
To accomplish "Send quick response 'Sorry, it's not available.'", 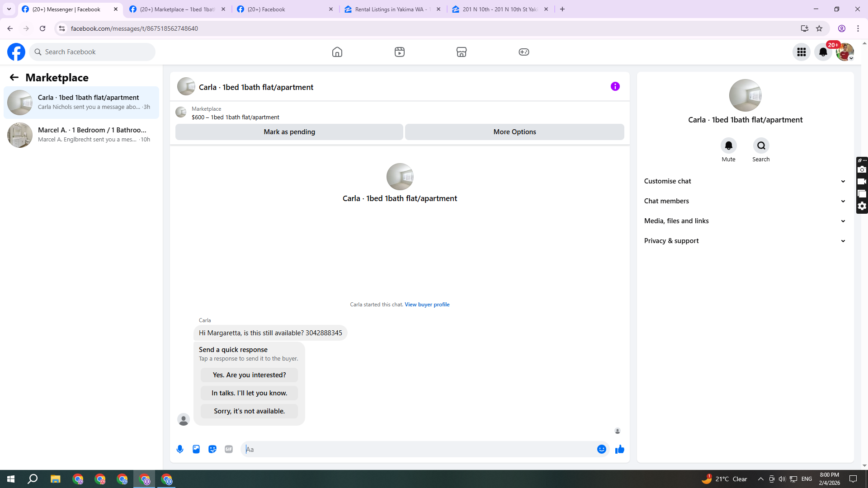I will pos(249,411).
